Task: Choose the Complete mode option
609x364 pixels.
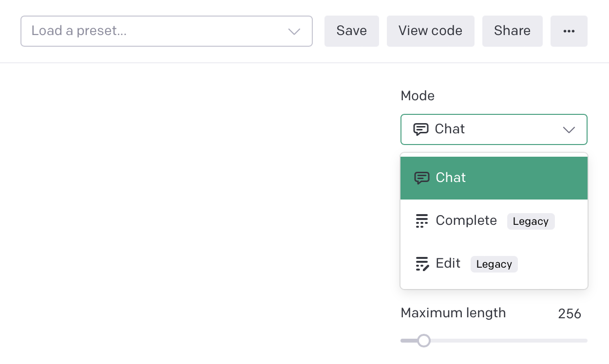Action: point(466,221)
